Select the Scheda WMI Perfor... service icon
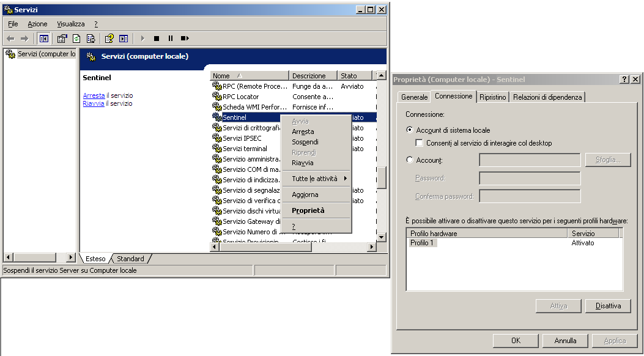The width and height of the screenshot is (644, 356). point(217,107)
